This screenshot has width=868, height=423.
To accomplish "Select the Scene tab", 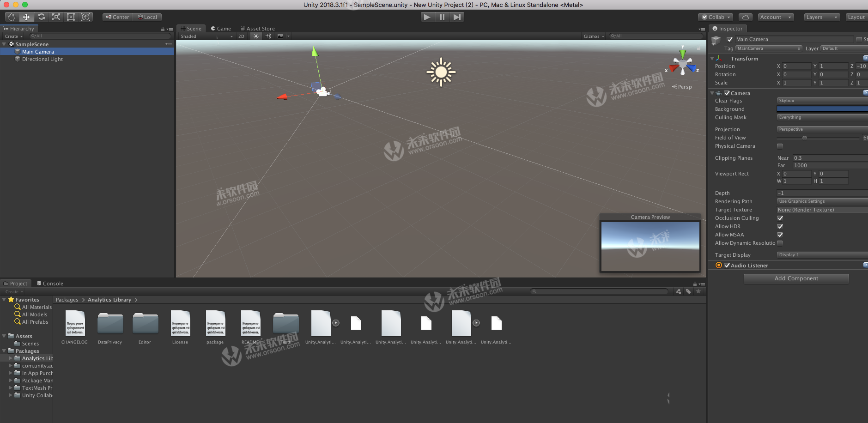I will pyautogui.click(x=191, y=29).
